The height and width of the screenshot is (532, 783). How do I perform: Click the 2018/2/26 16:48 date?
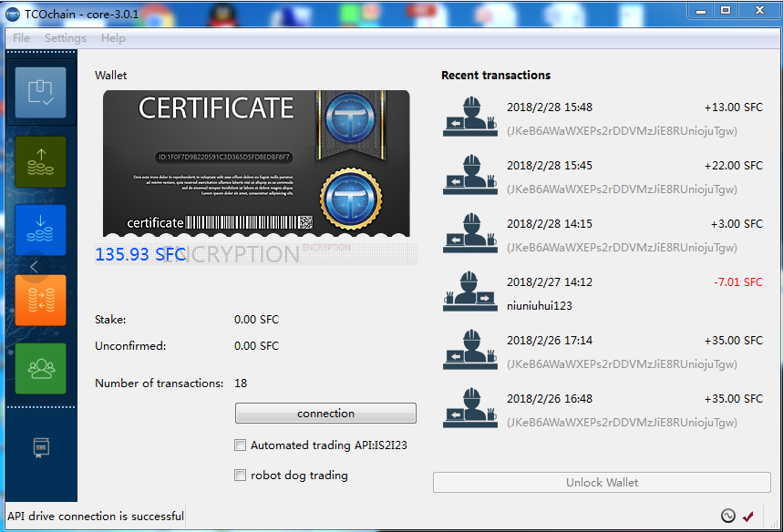pyautogui.click(x=550, y=399)
